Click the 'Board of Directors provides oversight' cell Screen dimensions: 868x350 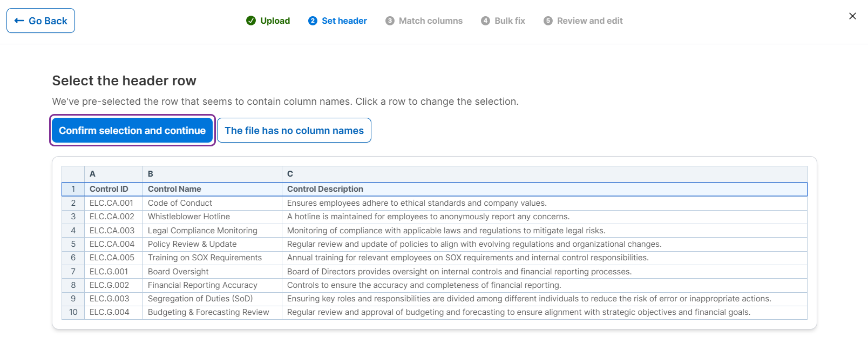click(545, 272)
